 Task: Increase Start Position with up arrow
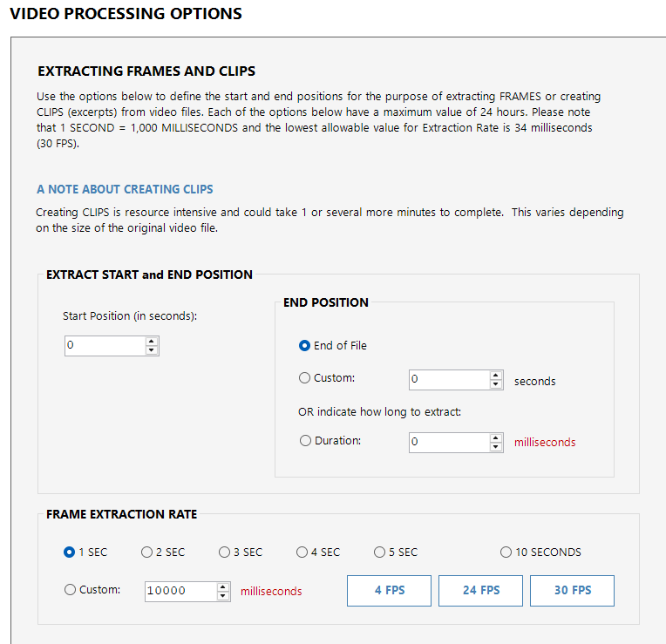click(x=152, y=341)
